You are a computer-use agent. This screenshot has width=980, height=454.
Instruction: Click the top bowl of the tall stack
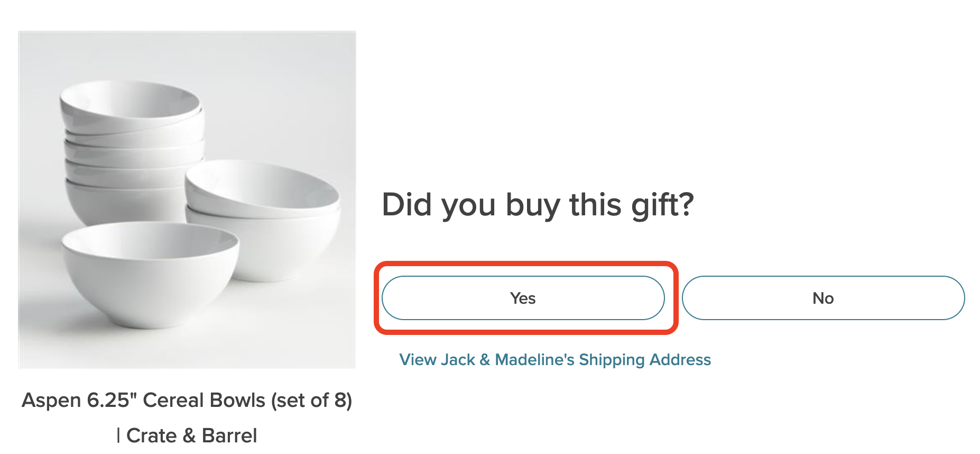point(131,106)
